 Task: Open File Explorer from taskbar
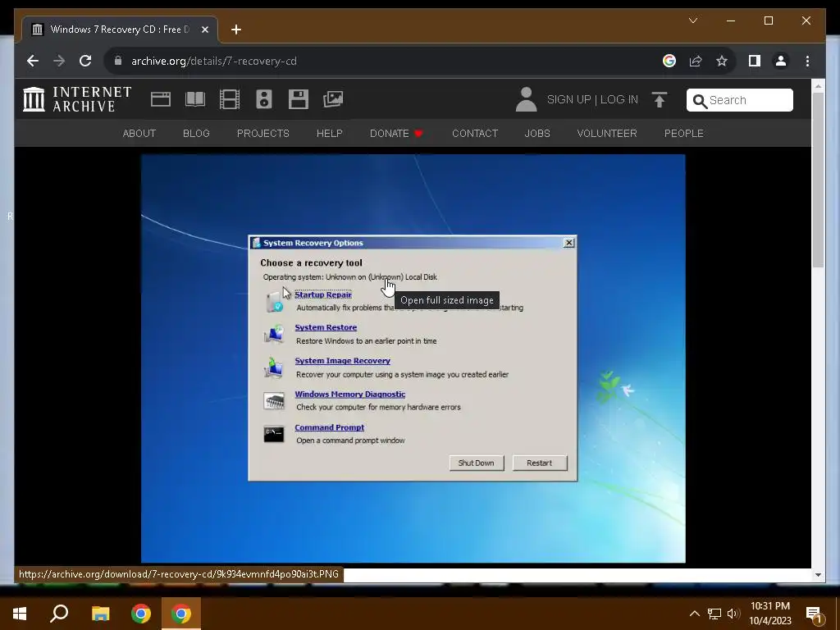[x=100, y=614]
